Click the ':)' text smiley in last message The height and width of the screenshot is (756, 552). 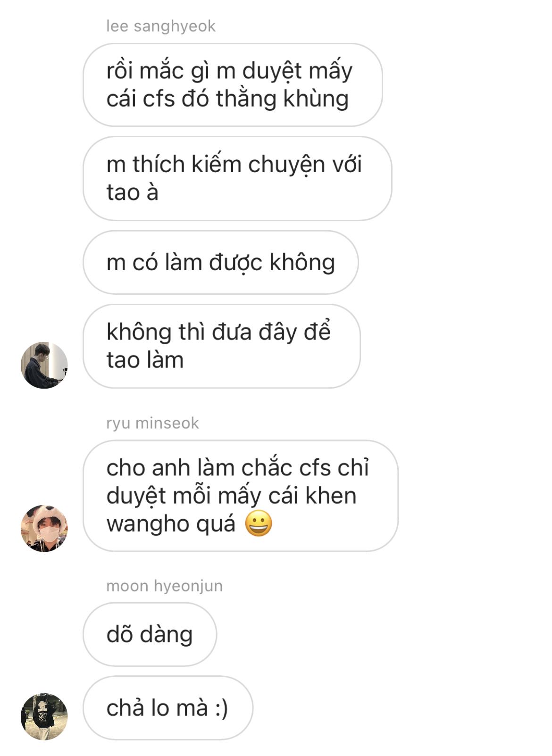point(221,708)
